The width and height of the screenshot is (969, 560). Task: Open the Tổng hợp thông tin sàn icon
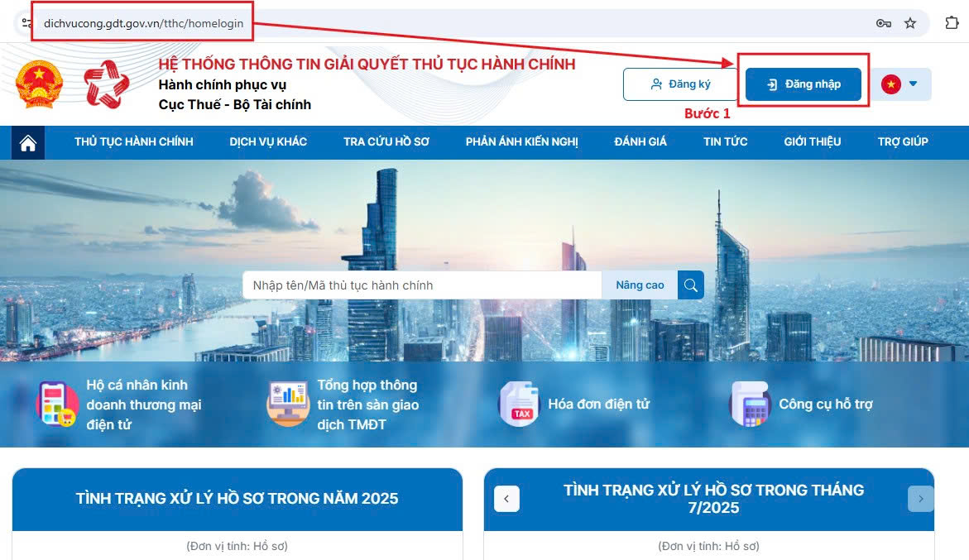click(x=288, y=404)
